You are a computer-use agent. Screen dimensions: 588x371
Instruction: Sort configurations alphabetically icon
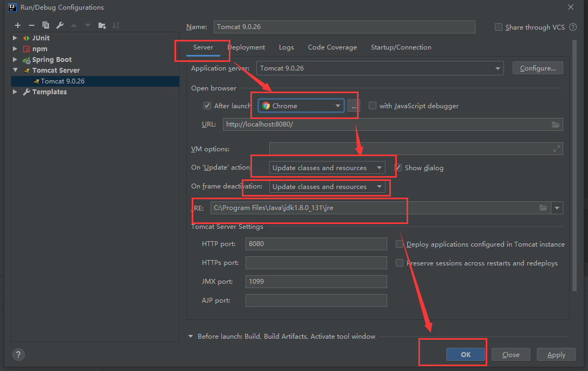(116, 25)
